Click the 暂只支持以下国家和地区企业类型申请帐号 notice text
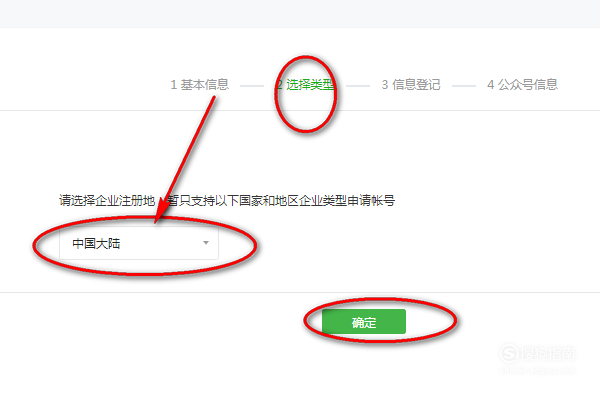The width and height of the screenshot is (600, 400). point(281,200)
